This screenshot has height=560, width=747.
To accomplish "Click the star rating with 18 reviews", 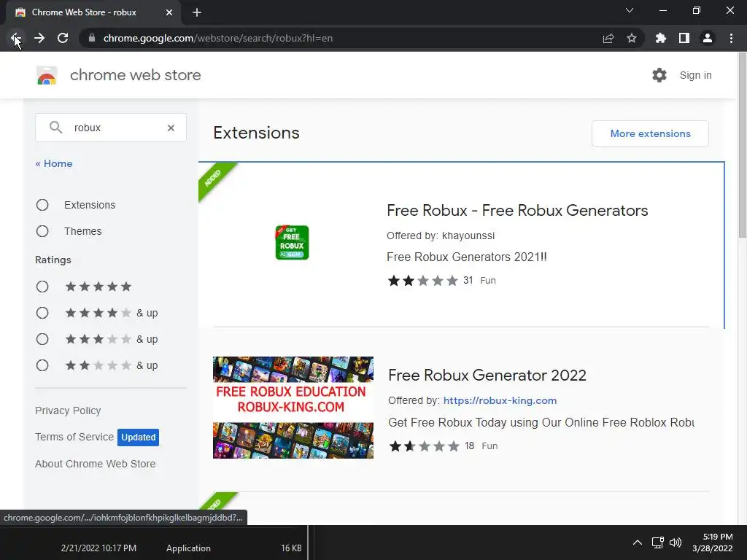I will [425, 446].
